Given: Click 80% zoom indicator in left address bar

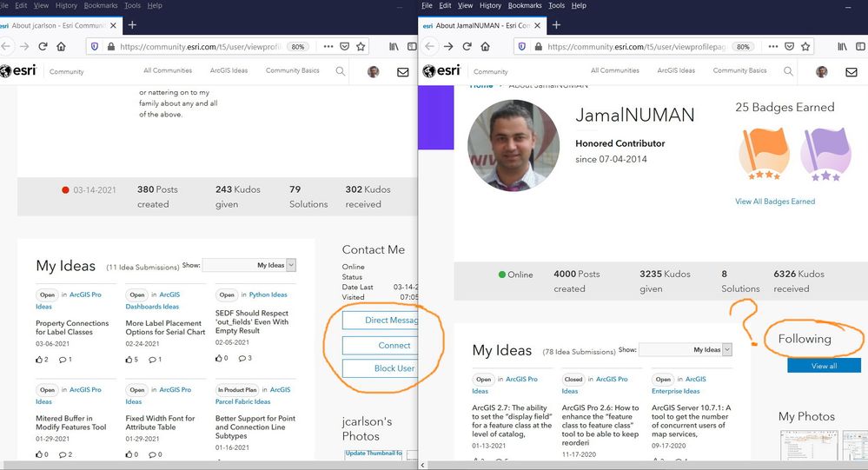Looking at the screenshot, I should [298, 47].
